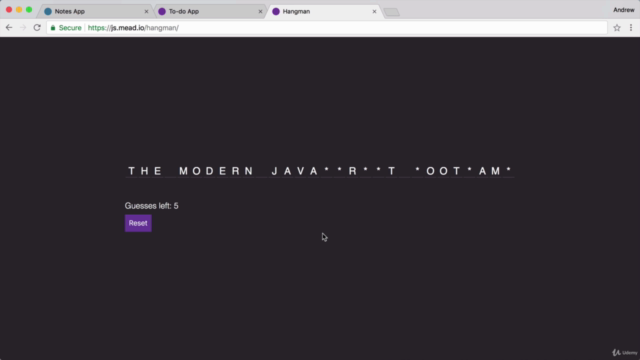640x360 pixels.
Task: Open the Andrew profile button
Action: pos(623,10)
